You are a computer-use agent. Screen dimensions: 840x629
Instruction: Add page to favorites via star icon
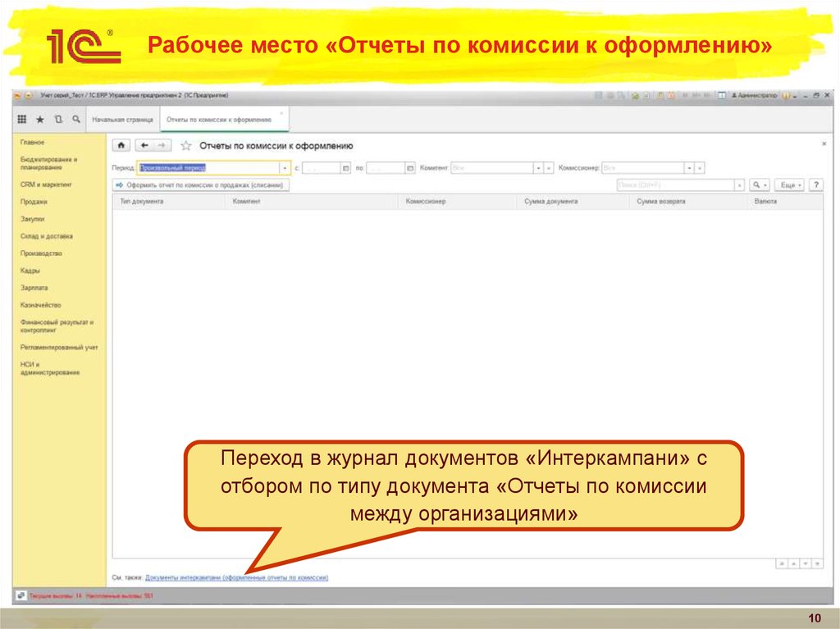(x=185, y=145)
